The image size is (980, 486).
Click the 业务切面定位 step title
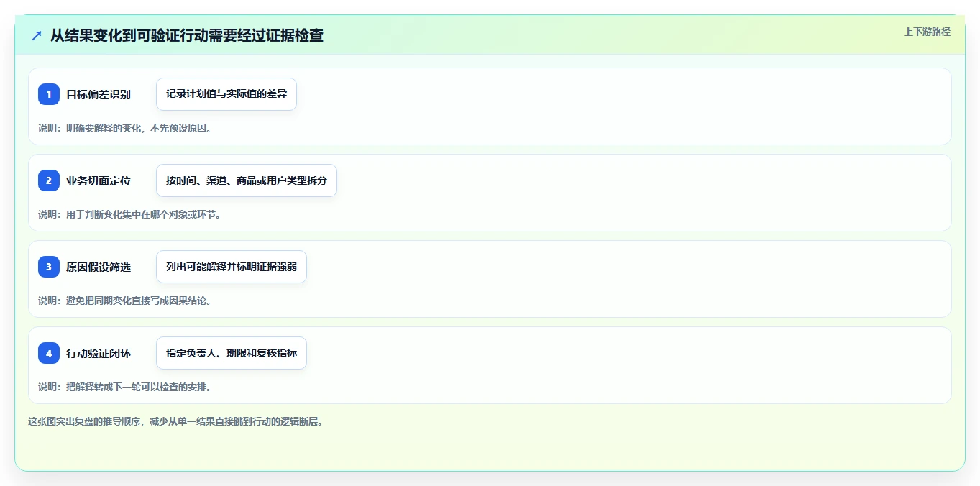pyautogui.click(x=99, y=180)
